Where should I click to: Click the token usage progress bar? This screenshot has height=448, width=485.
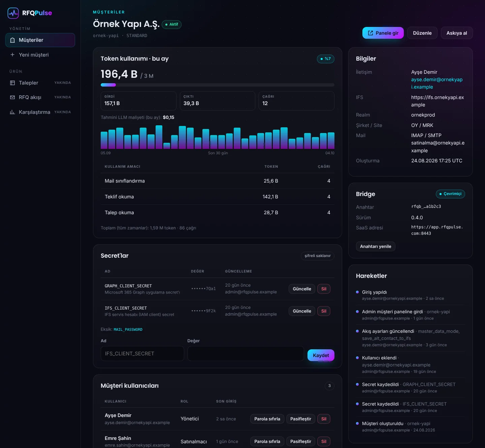tap(218, 85)
